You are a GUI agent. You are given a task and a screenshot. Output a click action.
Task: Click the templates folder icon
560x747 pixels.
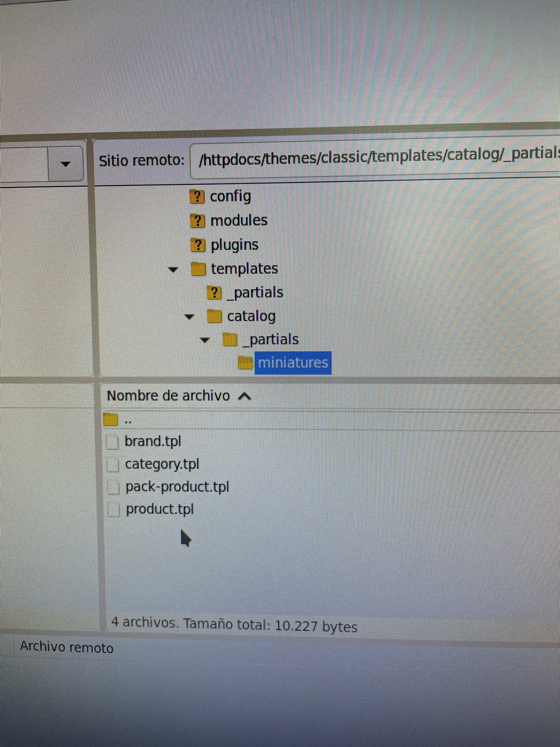[198, 269]
